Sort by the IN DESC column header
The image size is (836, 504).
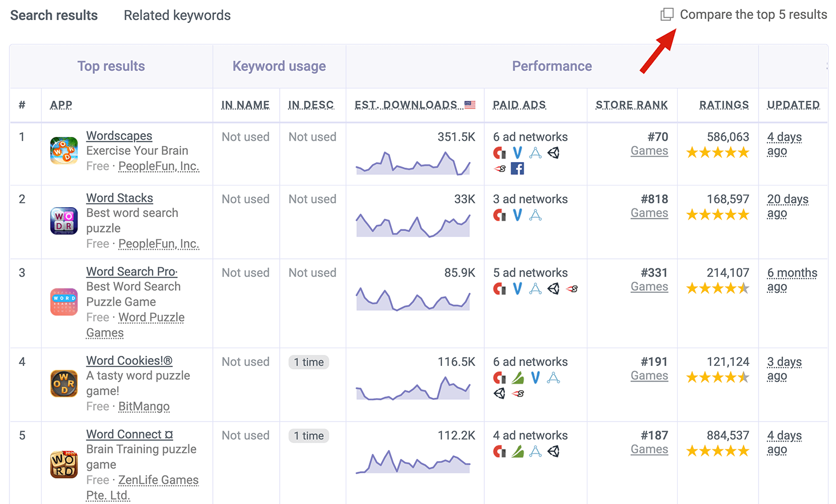point(311,105)
